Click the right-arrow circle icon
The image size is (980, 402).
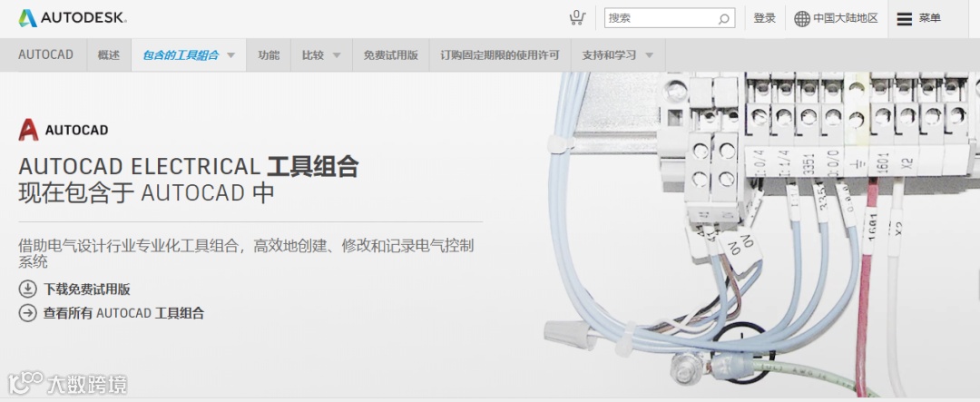27,312
